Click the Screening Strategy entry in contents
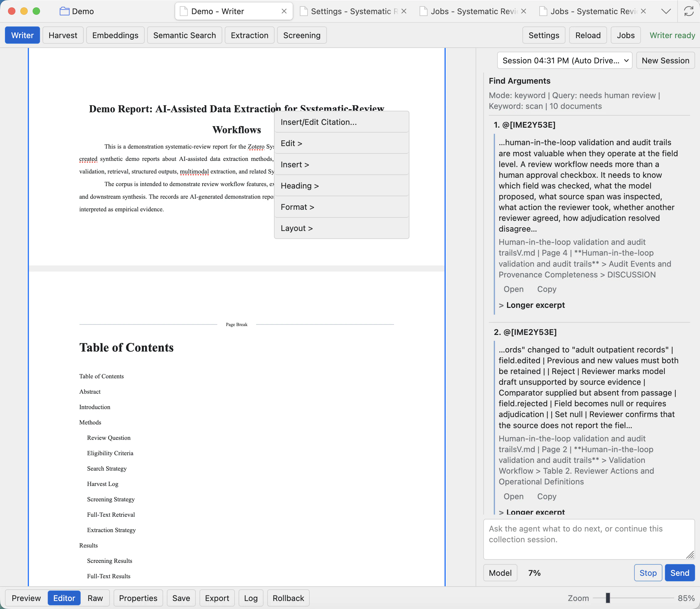 pos(111,499)
